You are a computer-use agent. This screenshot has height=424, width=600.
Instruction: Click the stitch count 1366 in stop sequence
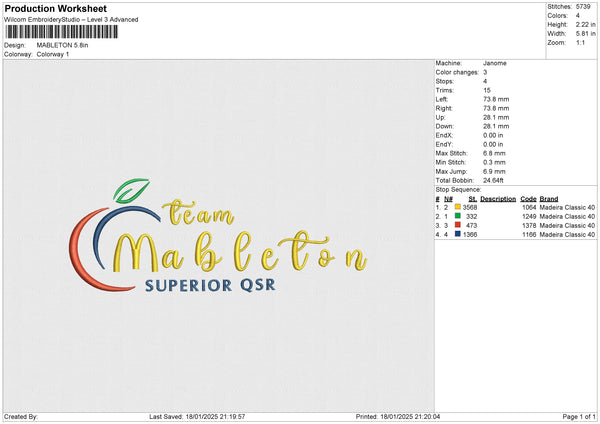[470, 234]
